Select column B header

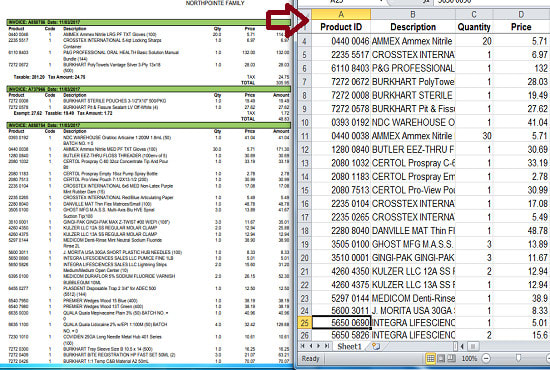click(x=413, y=14)
